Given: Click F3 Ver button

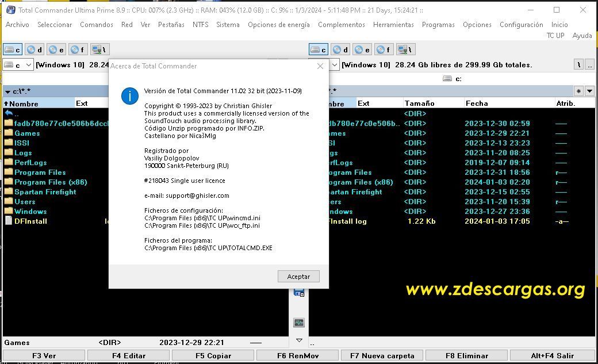Looking at the screenshot, I should click(x=44, y=355).
